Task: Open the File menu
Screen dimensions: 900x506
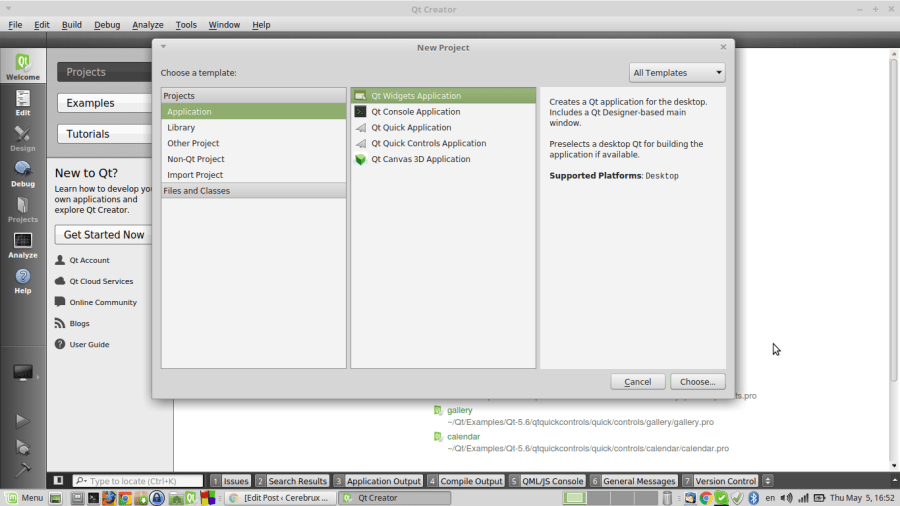Action: click(x=15, y=25)
